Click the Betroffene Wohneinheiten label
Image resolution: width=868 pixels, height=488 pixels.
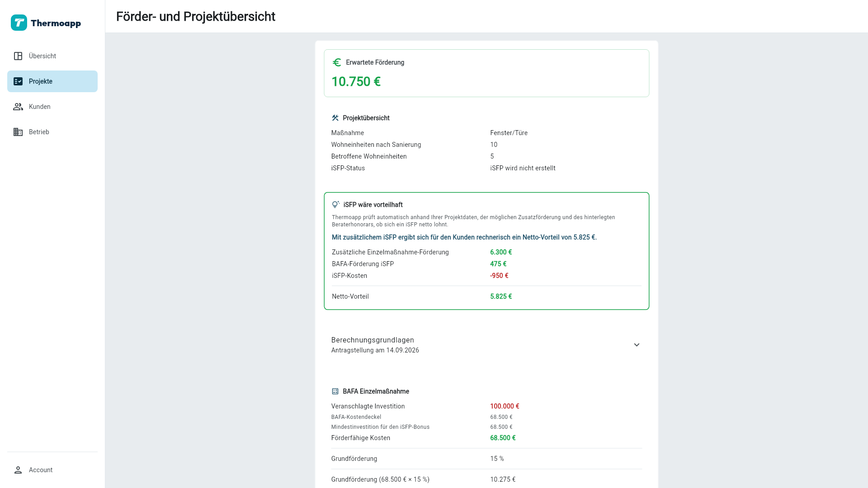click(369, 156)
